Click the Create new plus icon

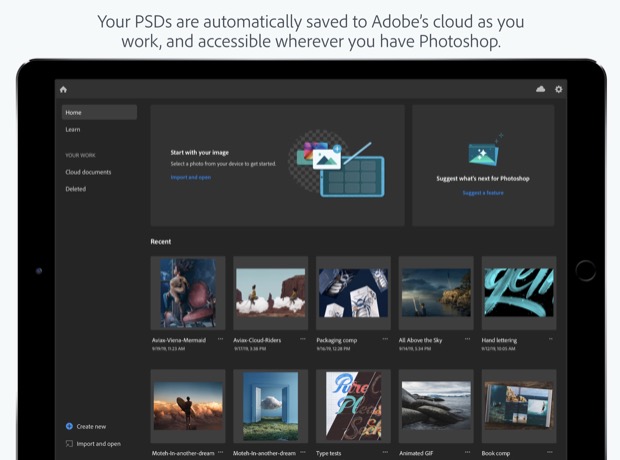[69, 426]
